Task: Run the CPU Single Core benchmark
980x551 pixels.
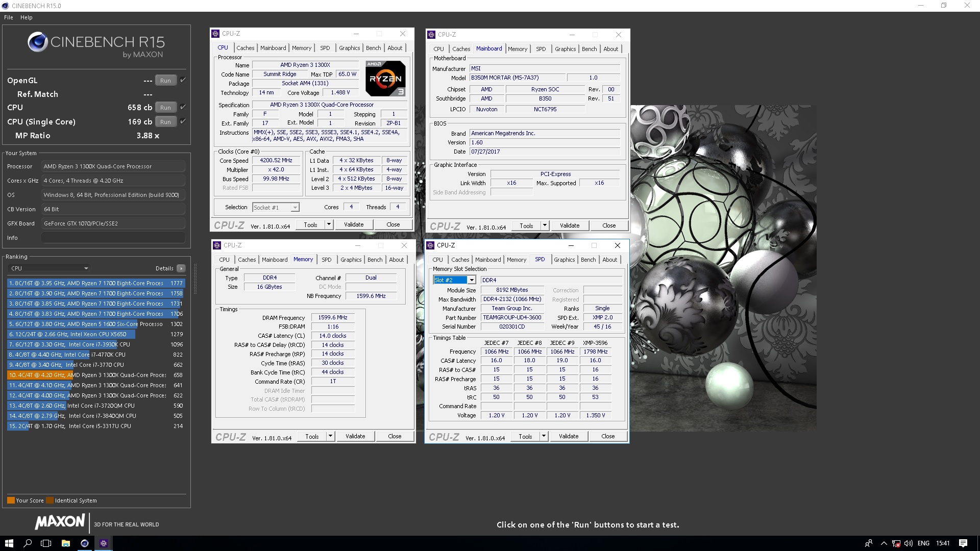Action: (165, 122)
